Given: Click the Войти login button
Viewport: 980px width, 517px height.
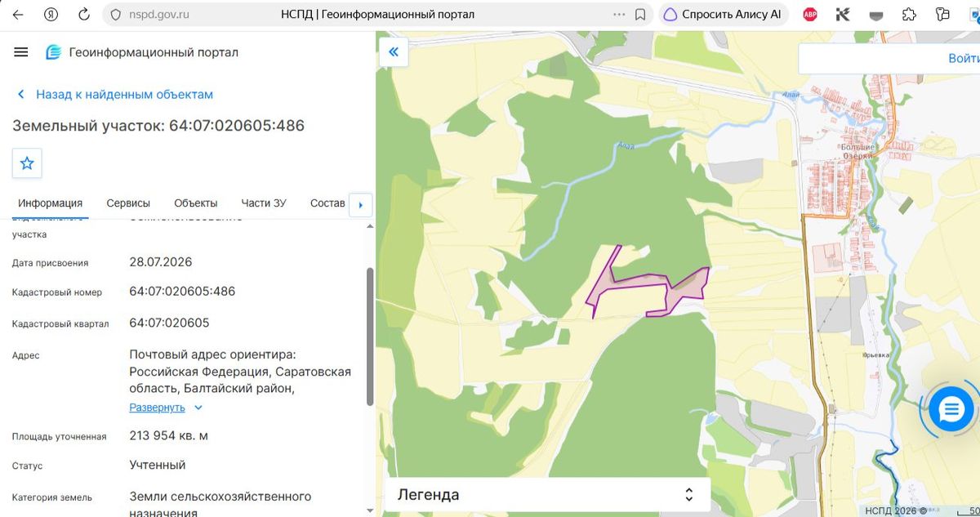Looking at the screenshot, I should pos(964,59).
